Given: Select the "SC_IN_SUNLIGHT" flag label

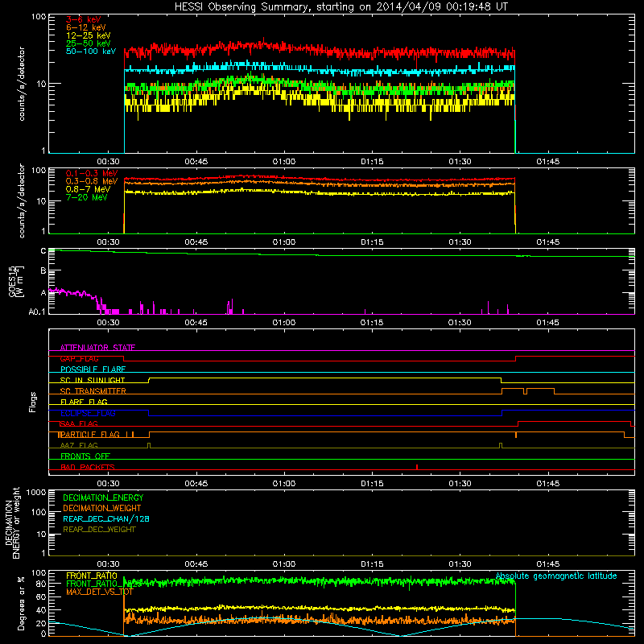Looking at the screenshot, I should click(93, 380).
